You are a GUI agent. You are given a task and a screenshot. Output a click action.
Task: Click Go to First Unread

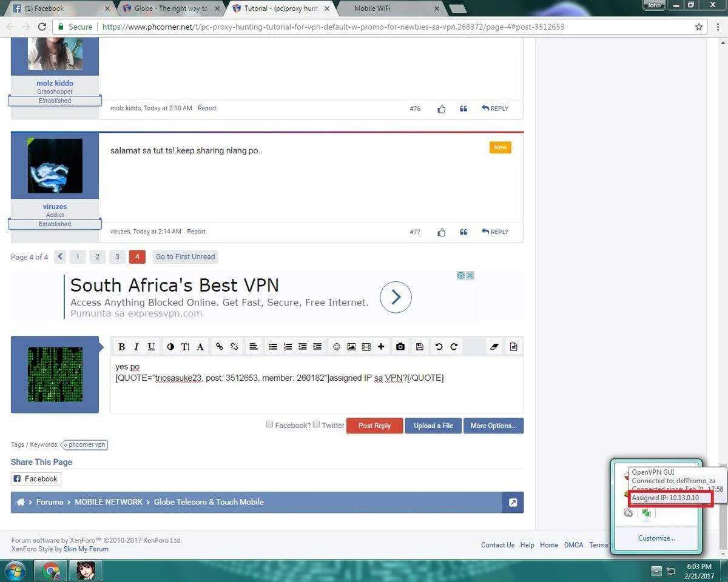185,256
